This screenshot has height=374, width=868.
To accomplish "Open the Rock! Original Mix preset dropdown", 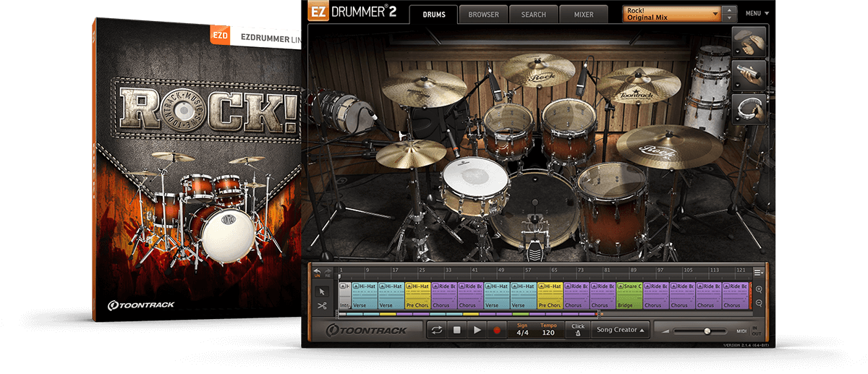I will coord(671,14).
